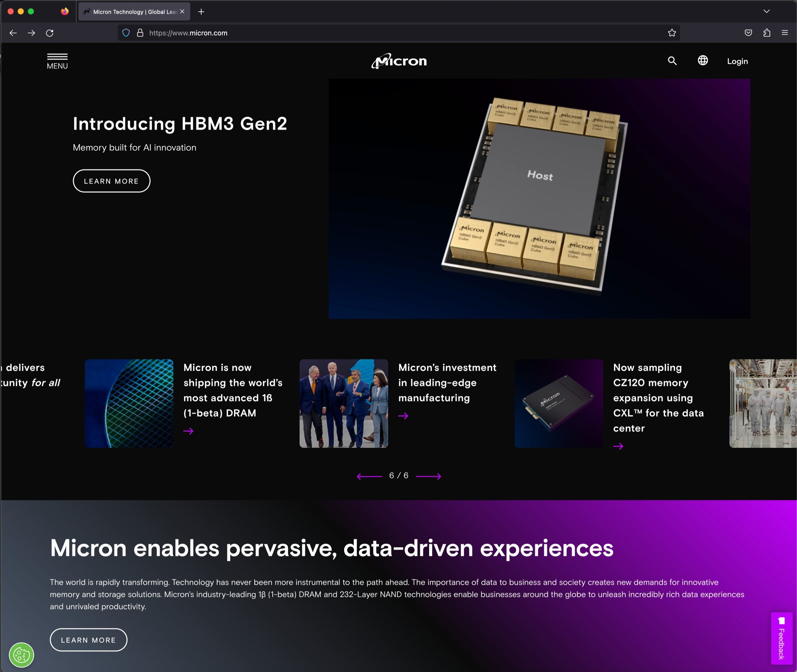Open the tracking protection shield icon

(126, 33)
